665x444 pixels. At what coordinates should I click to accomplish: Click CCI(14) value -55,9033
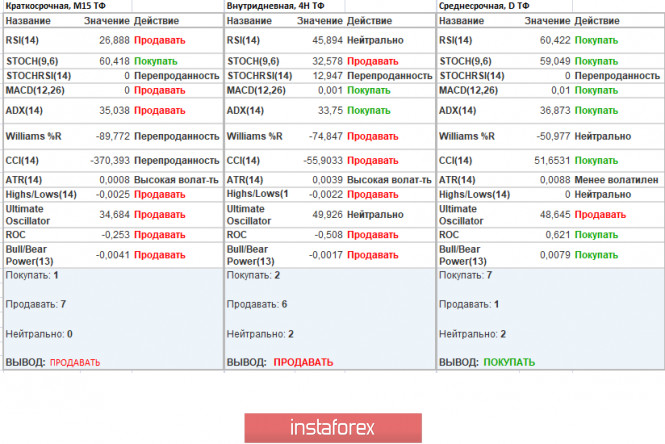(x=323, y=161)
